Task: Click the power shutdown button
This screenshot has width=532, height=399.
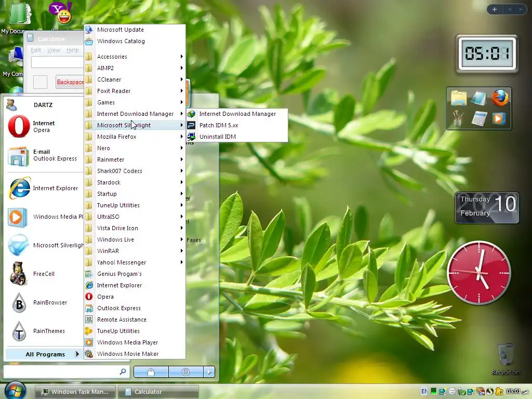Action: (185, 372)
